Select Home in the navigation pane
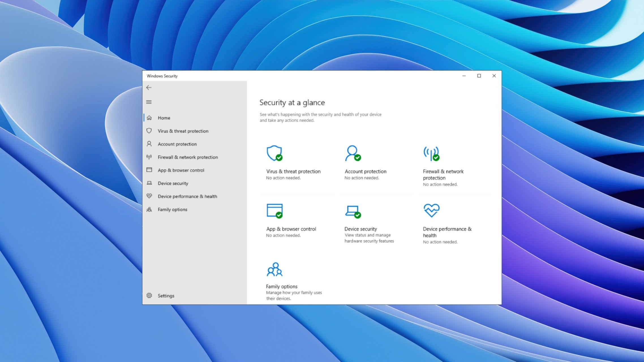Viewport: 644px width, 362px height. click(x=194, y=118)
